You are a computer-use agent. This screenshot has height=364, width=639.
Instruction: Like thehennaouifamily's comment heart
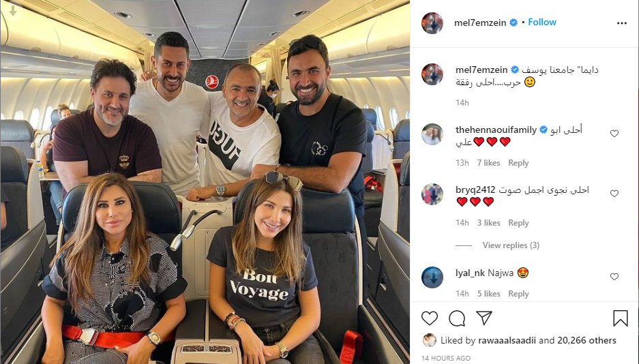click(x=614, y=134)
